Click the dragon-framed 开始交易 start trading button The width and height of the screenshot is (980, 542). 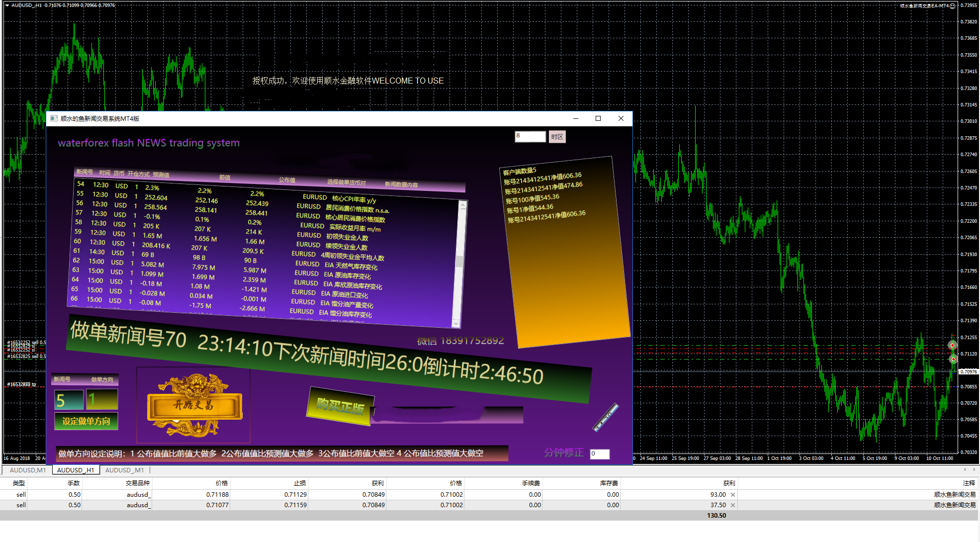point(194,406)
